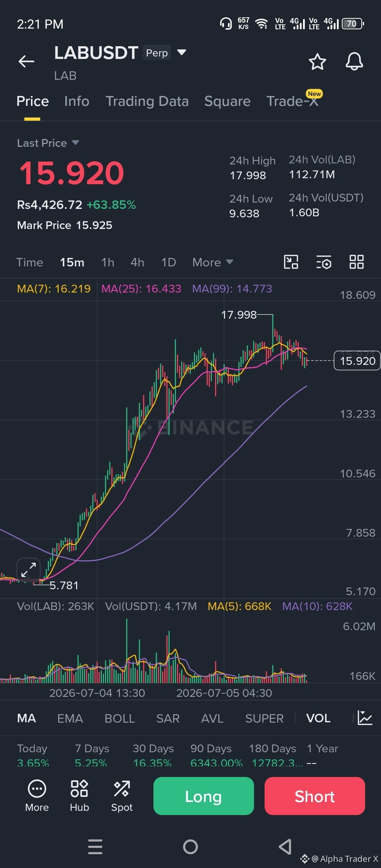Tap the headphone status bar icon
Image resolution: width=381 pixels, height=868 pixels.
click(x=226, y=24)
